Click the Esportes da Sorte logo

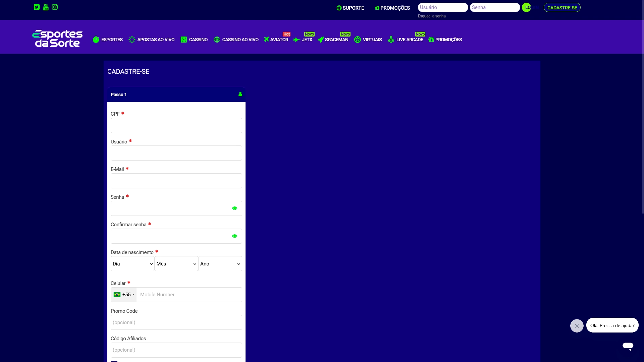[57, 38]
